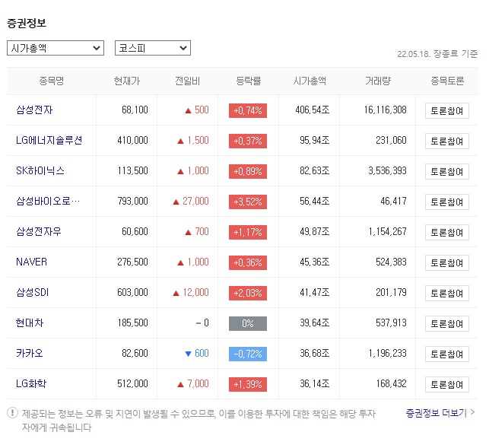
Task: Click the 16,116,308 volume cell
Action: tap(385, 110)
